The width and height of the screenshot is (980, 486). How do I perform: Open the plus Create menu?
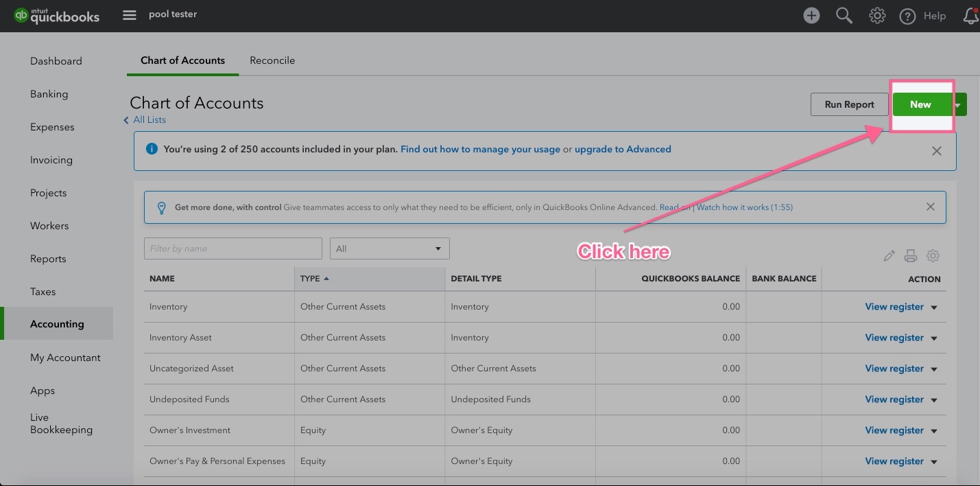click(x=811, y=16)
